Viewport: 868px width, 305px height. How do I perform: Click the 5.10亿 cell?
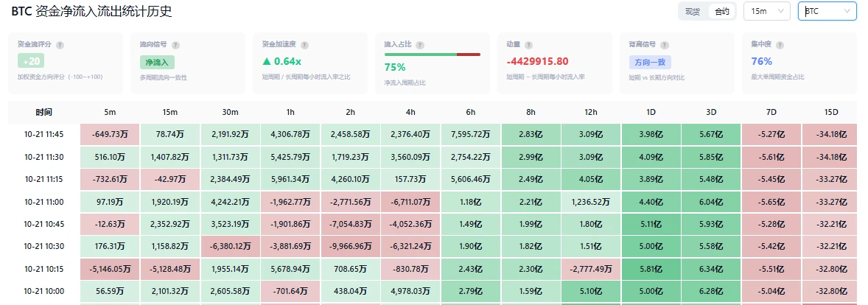coord(591,291)
